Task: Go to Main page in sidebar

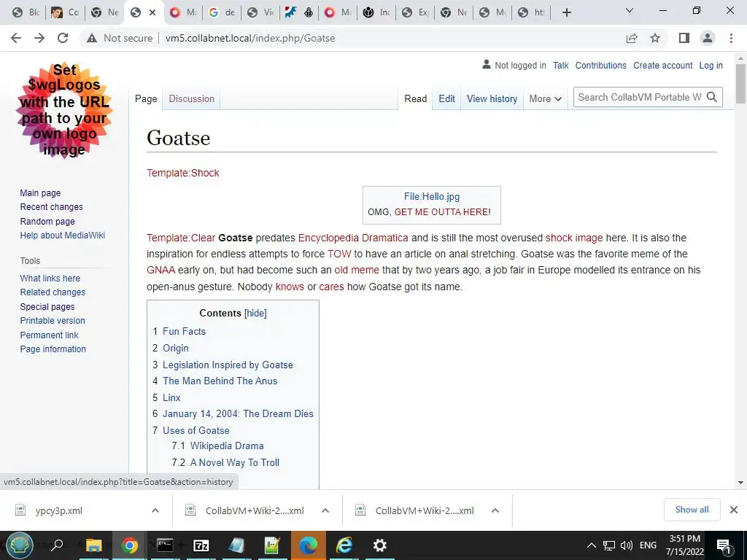Action: pos(40,192)
